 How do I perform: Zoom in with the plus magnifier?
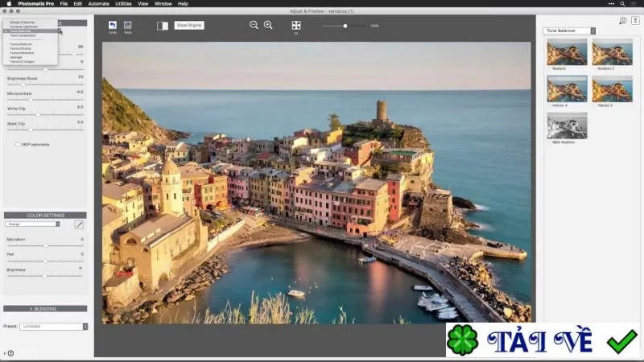(268, 25)
